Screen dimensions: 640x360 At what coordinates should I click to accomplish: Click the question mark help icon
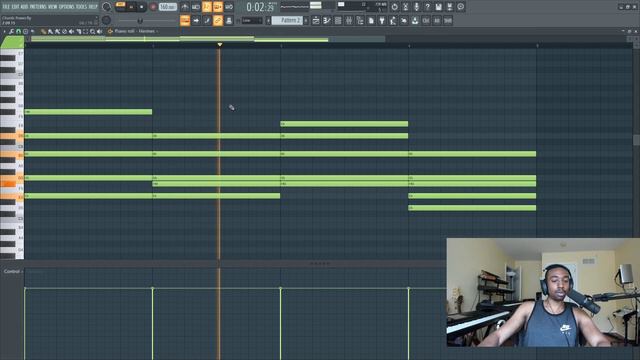[427, 7]
